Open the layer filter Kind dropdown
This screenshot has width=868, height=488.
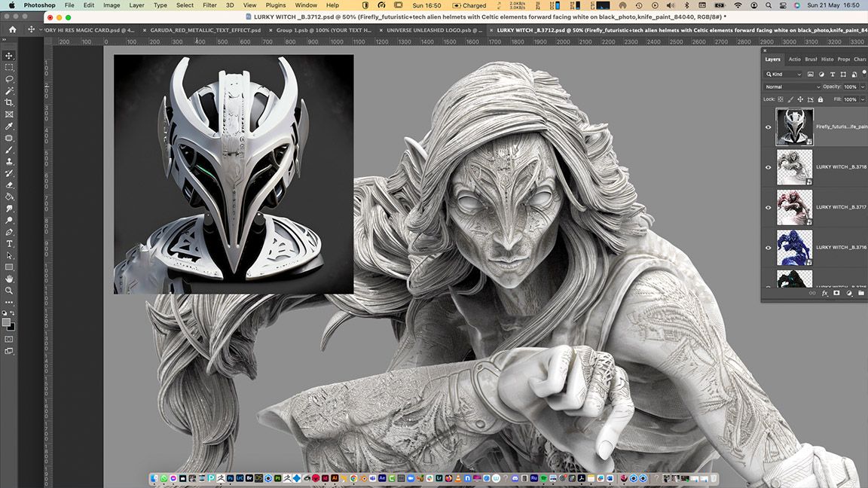click(x=784, y=75)
